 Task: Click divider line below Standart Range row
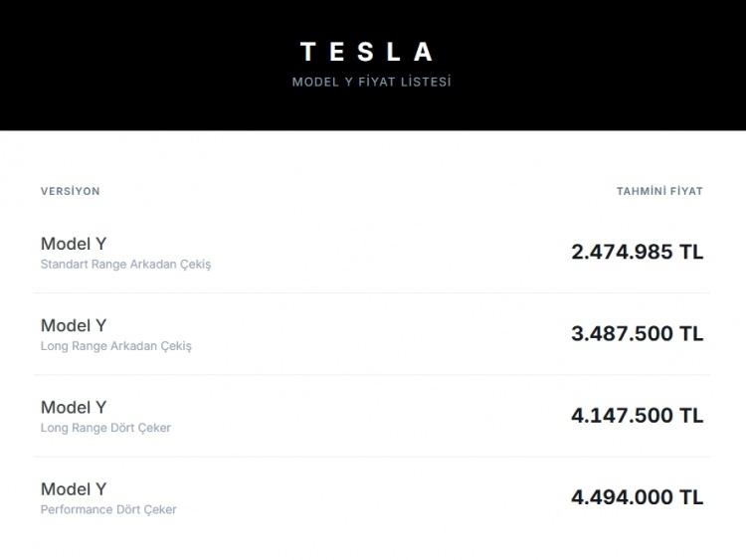(372, 293)
